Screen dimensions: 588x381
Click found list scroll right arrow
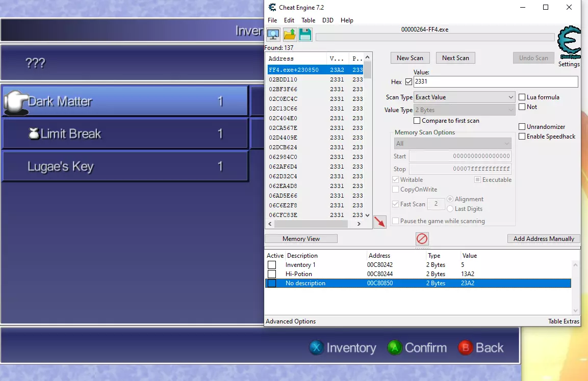tap(359, 224)
